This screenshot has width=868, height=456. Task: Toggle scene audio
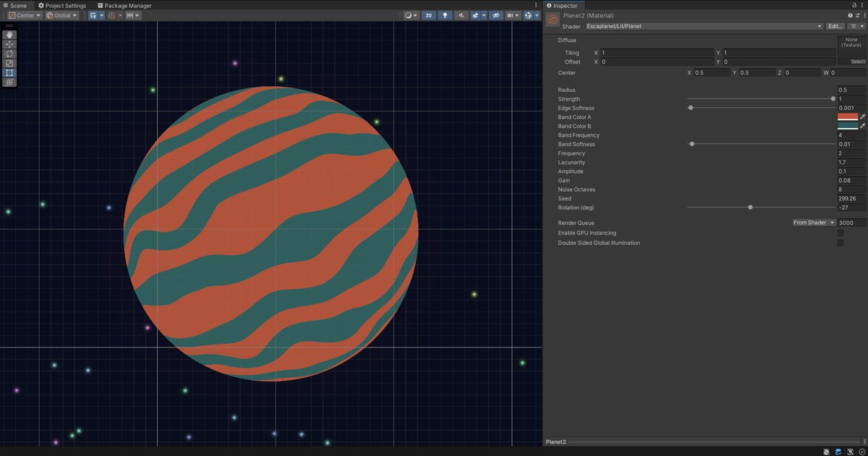(x=460, y=14)
